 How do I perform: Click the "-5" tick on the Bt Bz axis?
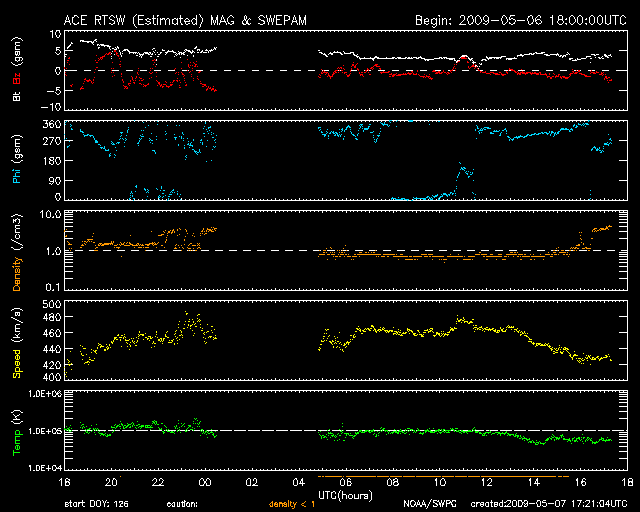point(54,90)
